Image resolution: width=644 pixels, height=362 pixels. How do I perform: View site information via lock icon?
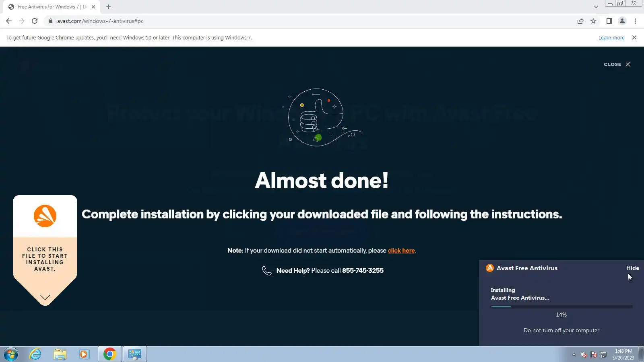50,21
